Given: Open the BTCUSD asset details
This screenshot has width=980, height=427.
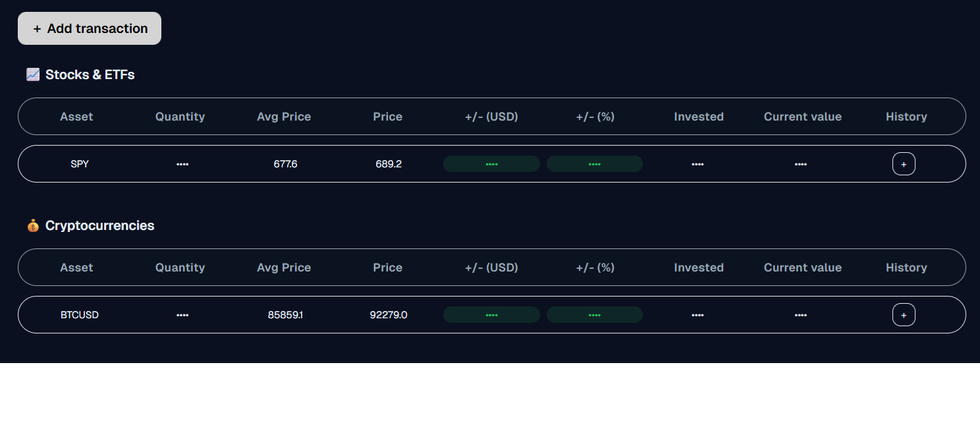Looking at the screenshot, I should point(79,314).
